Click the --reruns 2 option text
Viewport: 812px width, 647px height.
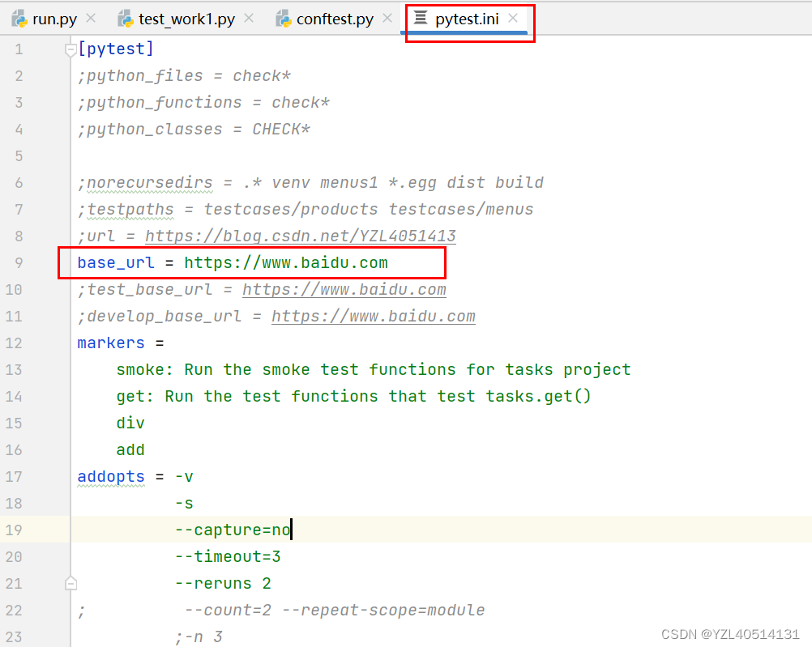pyautogui.click(x=223, y=583)
